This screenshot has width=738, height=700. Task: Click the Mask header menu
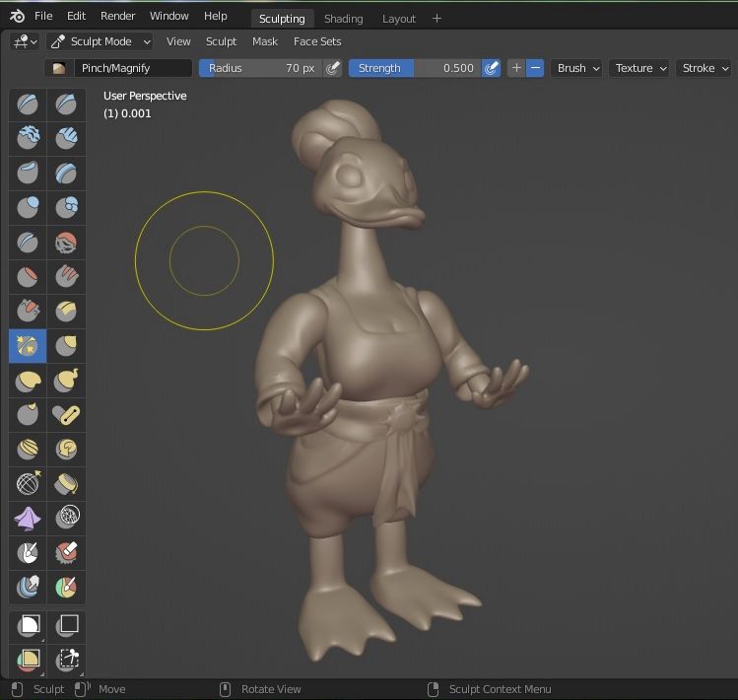tap(264, 41)
